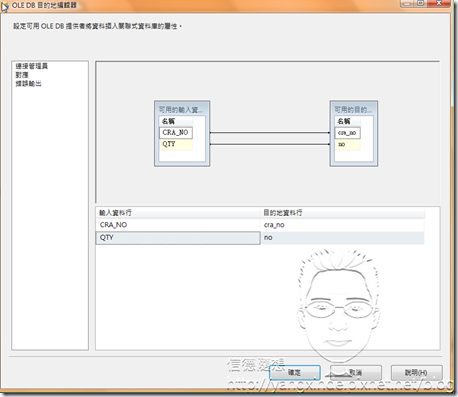Click the 說明(H) help button
458x397 pixels.
click(417, 372)
